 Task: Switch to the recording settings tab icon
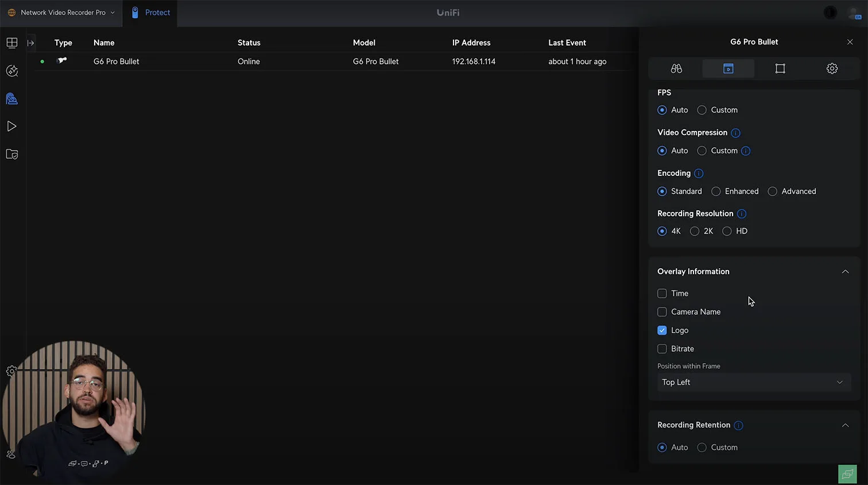coord(728,68)
